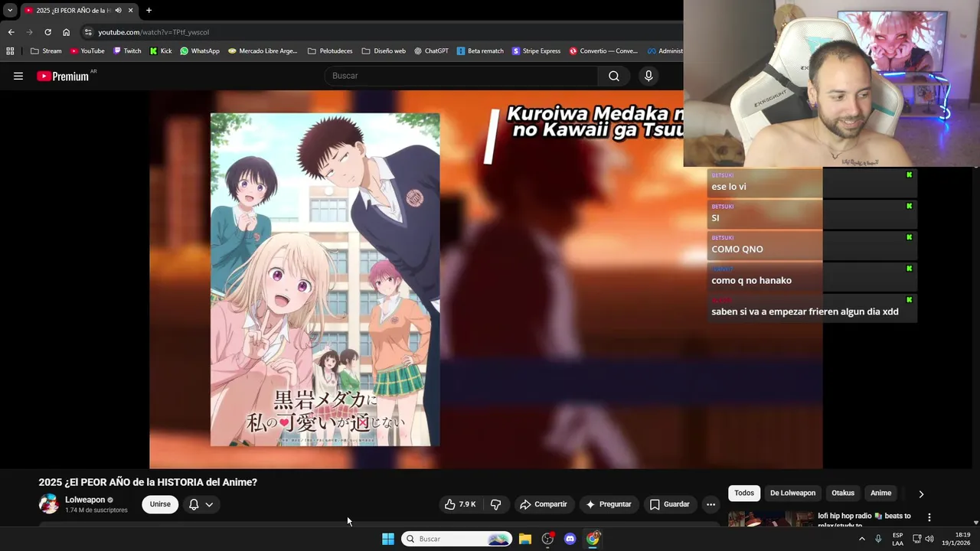The height and width of the screenshot is (551, 980).
Task: Open the YouTube guide hamburger menu
Action: pos(18,76)
